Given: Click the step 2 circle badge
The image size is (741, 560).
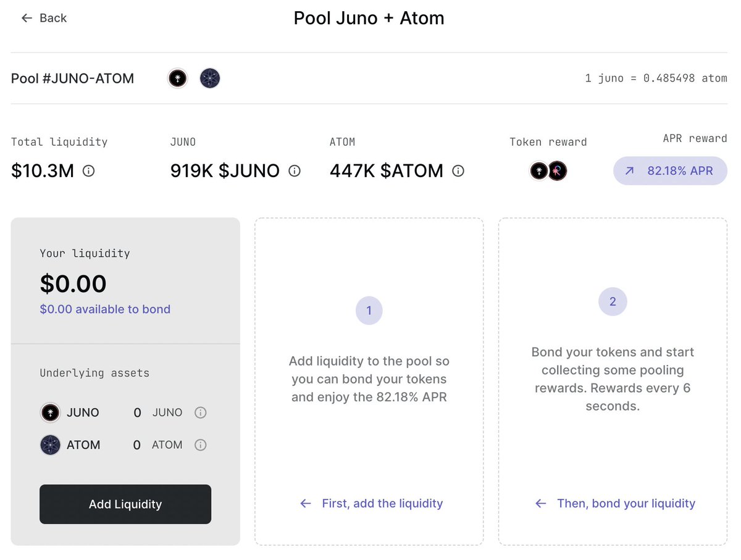Looking at the screenshot, I should tap(613, 302).
